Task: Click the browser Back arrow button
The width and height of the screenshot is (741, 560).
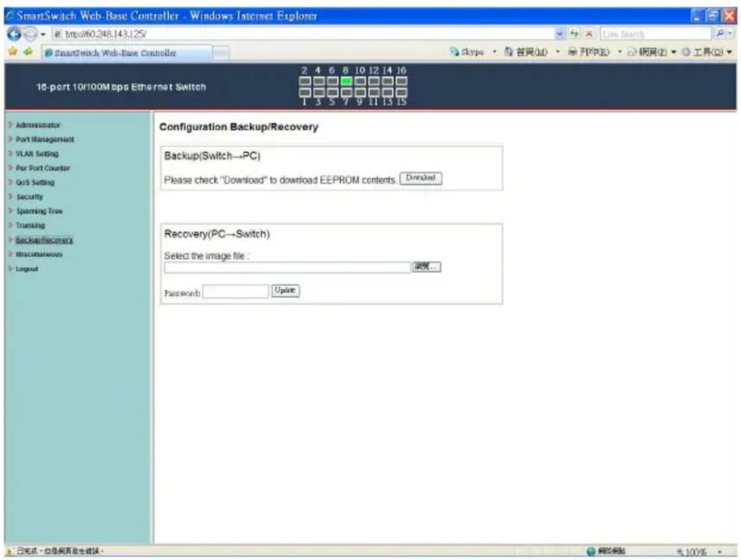Action: pyautogui.click(x=14, y=34)
